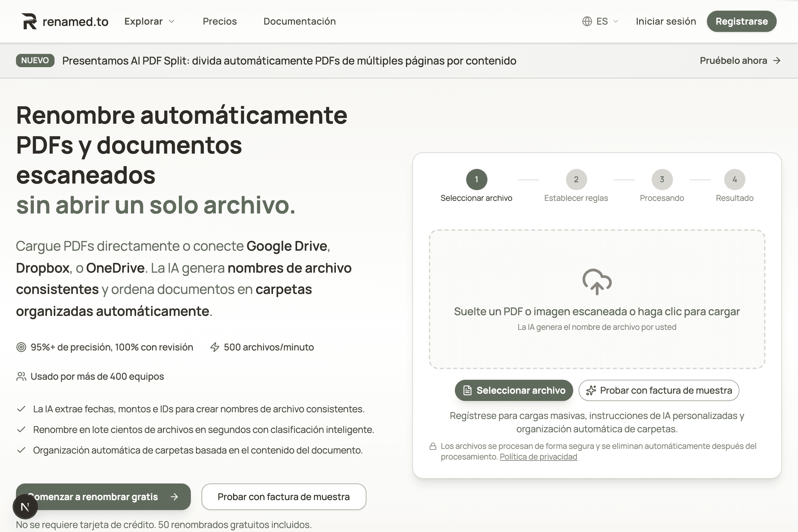Image resolution: width=798 pixels, height=532 pixels.
Task: Select the globe language icon
Action: coord(588,21)
